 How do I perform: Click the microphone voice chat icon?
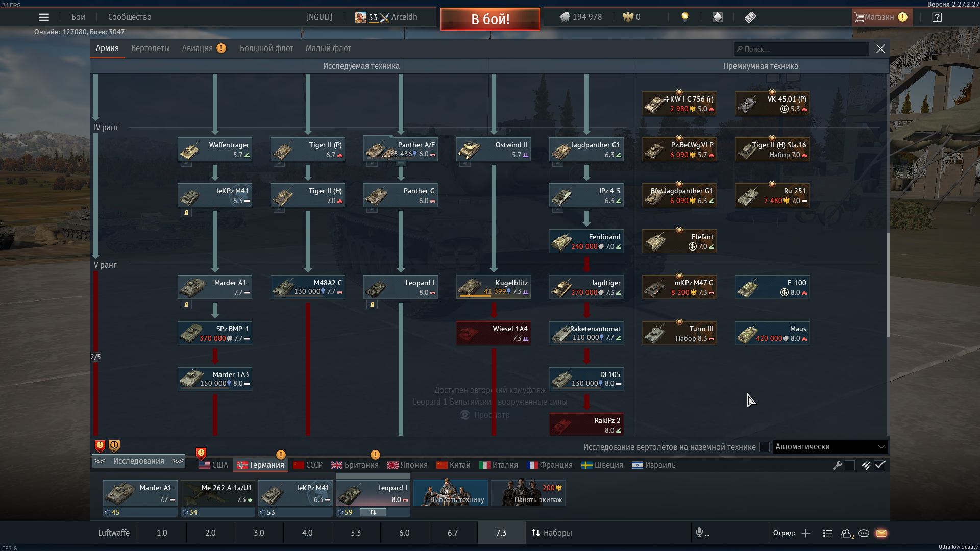point(699,533)
